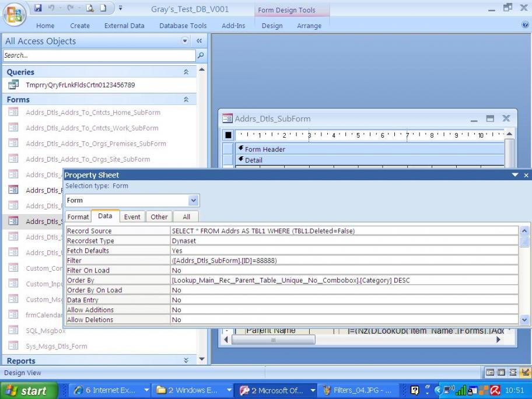Open the Filters_04.JPG taskbar button
The height and width of the screenshot is (399, 532).
pos(357,390)
